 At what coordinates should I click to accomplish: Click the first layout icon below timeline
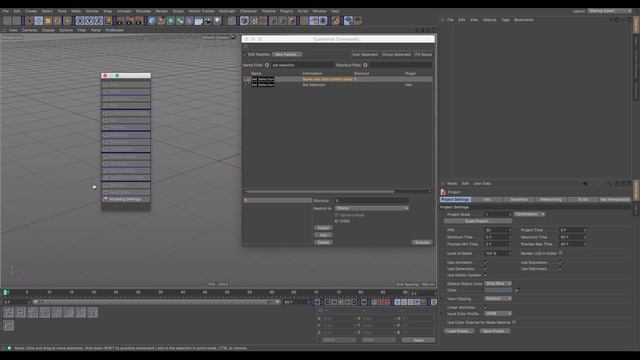tap(9, 313)
